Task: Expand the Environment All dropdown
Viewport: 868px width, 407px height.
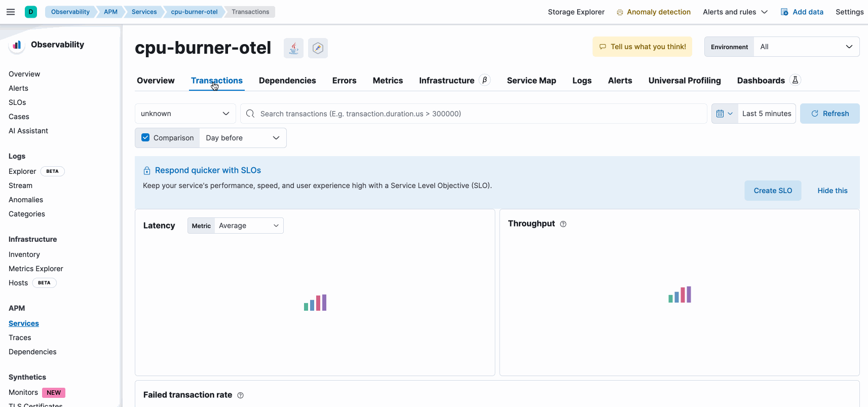Action: pos(806,47)
